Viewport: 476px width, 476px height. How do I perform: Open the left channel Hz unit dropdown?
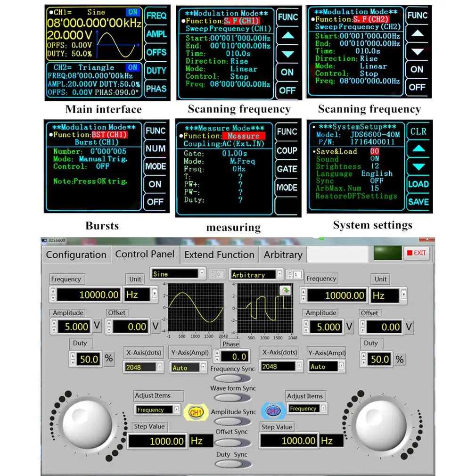point(155,294)
